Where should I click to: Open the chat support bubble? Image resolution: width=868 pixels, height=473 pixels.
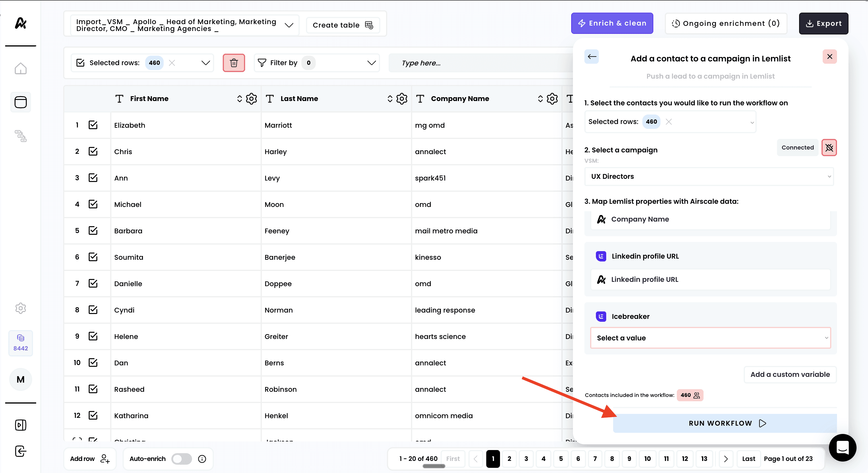coord(842,448)
